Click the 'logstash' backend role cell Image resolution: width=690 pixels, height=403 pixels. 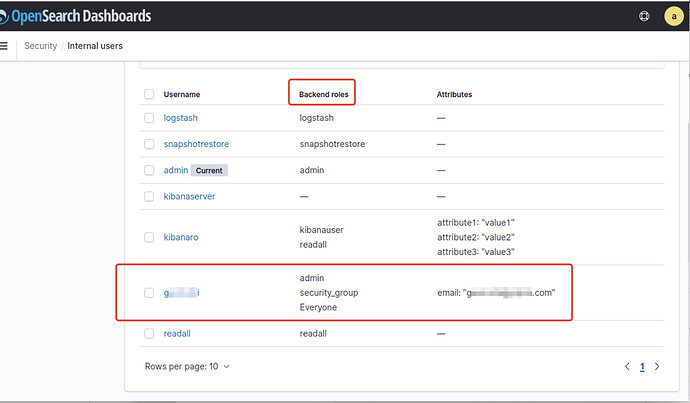[x=316, y=118]
